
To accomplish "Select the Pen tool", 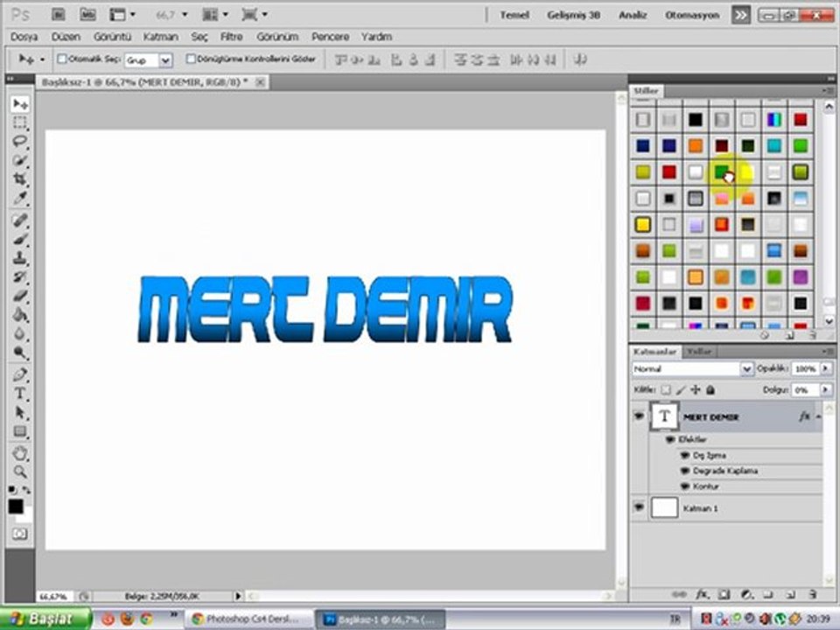I will pos(20,374).
